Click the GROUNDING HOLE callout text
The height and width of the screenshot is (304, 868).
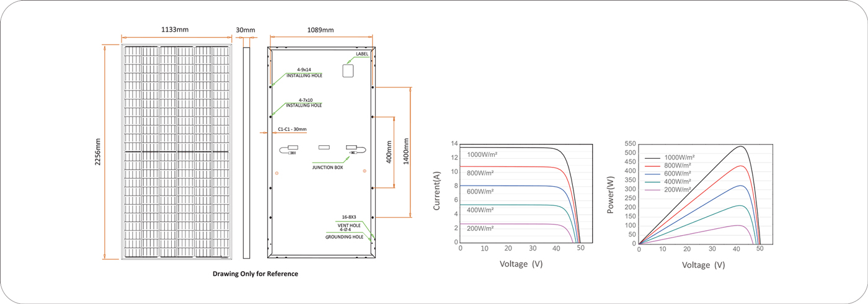click(x=345, y=237)
